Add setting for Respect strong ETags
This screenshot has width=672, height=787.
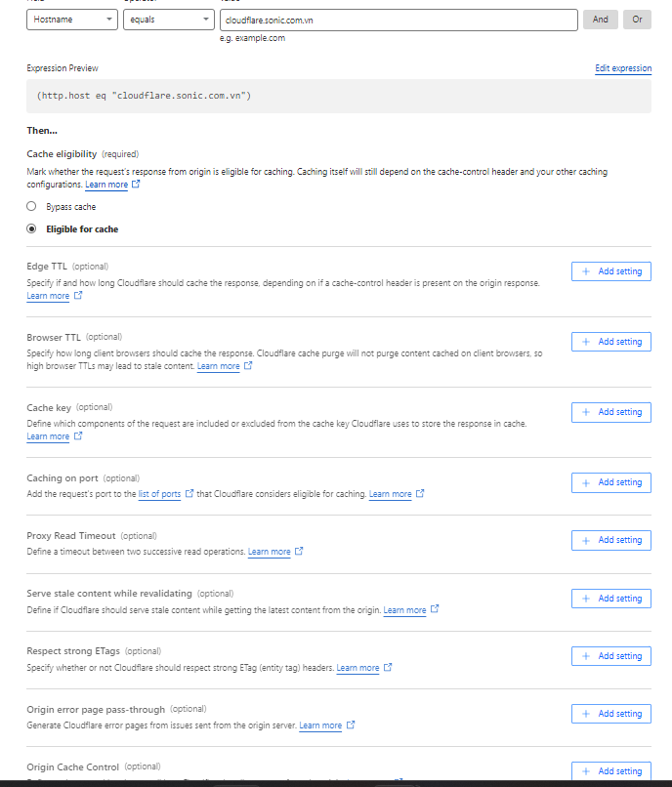point(610,656)
